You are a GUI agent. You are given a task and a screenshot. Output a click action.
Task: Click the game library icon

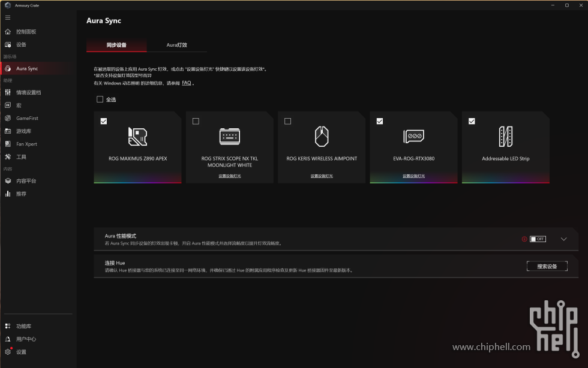[x=8, y=131]
